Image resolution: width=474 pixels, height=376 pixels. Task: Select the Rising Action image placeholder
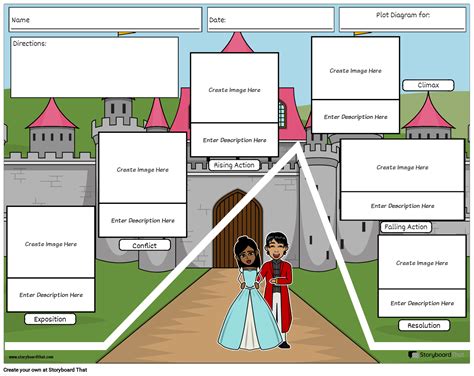[x=234, y=88]
